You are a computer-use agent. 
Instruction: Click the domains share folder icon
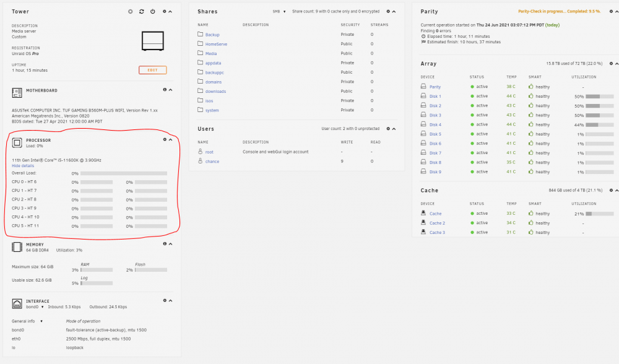[200, 81]
